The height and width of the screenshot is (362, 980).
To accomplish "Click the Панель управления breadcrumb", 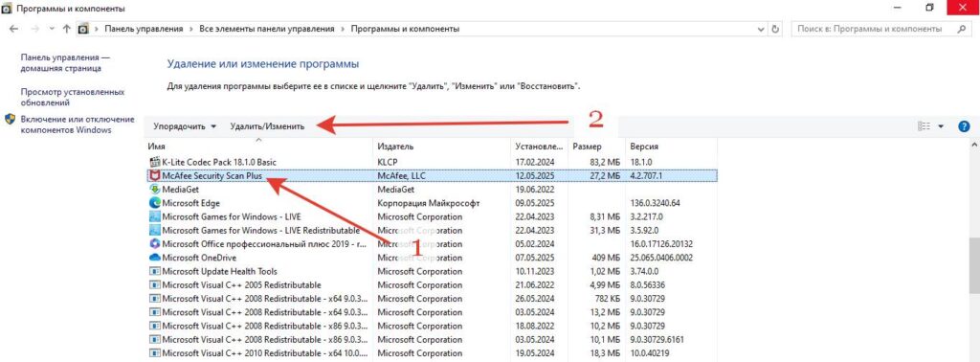I will (144, 29).
